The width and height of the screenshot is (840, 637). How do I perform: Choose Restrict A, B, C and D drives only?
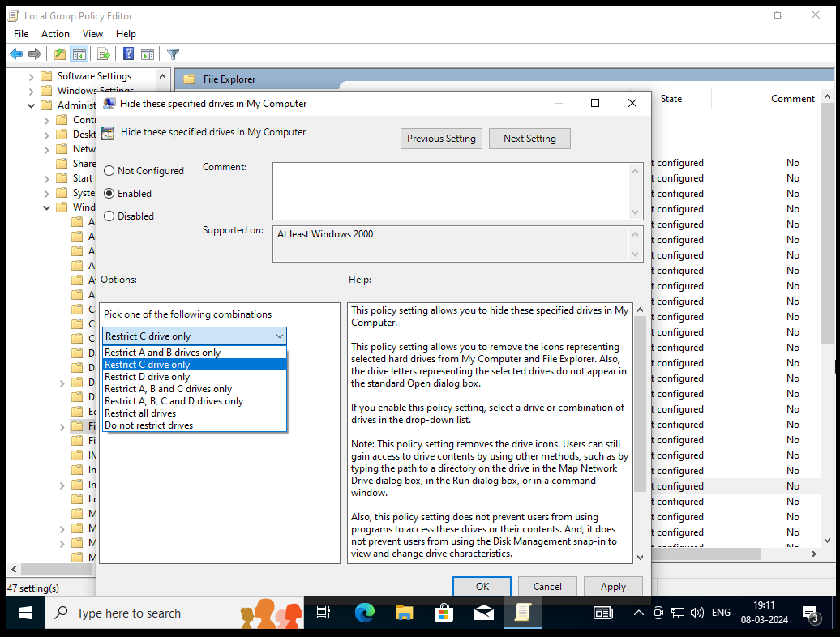coord(195,401)
